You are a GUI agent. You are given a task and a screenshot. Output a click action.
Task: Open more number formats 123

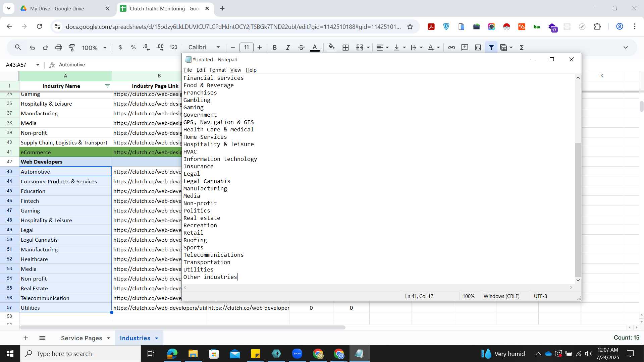click(x=173, y=48)
